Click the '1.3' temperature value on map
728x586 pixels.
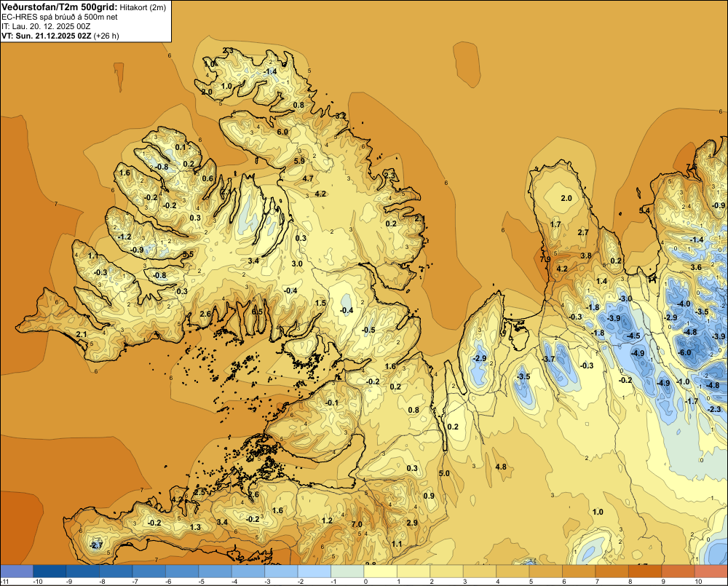(x=195, y=527)
